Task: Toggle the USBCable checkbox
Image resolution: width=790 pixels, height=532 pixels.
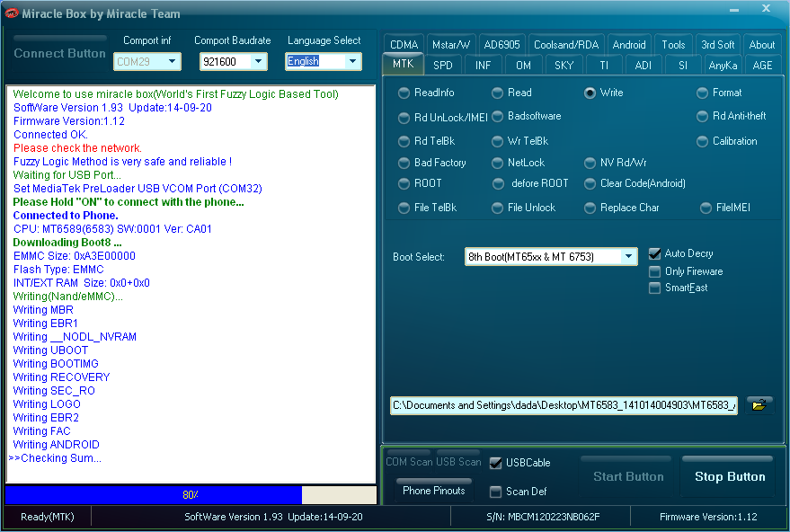Action: point(496,463)
